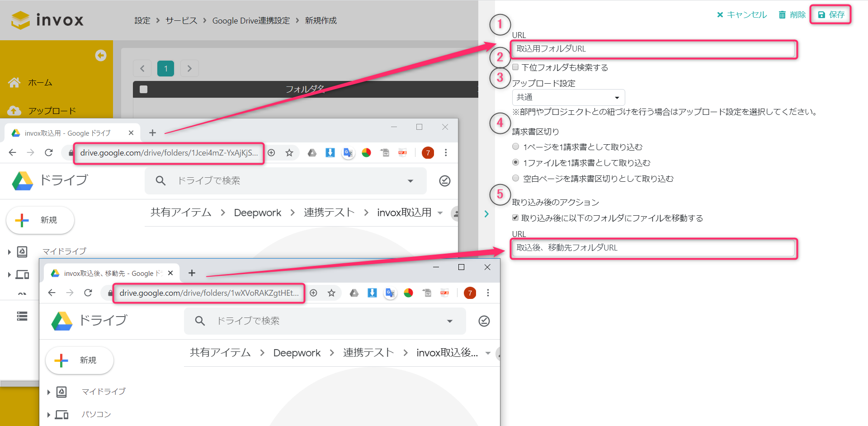Expand マイドライブ in the invox取込後 window
868x426 pixels.
(x=48, y=392)
